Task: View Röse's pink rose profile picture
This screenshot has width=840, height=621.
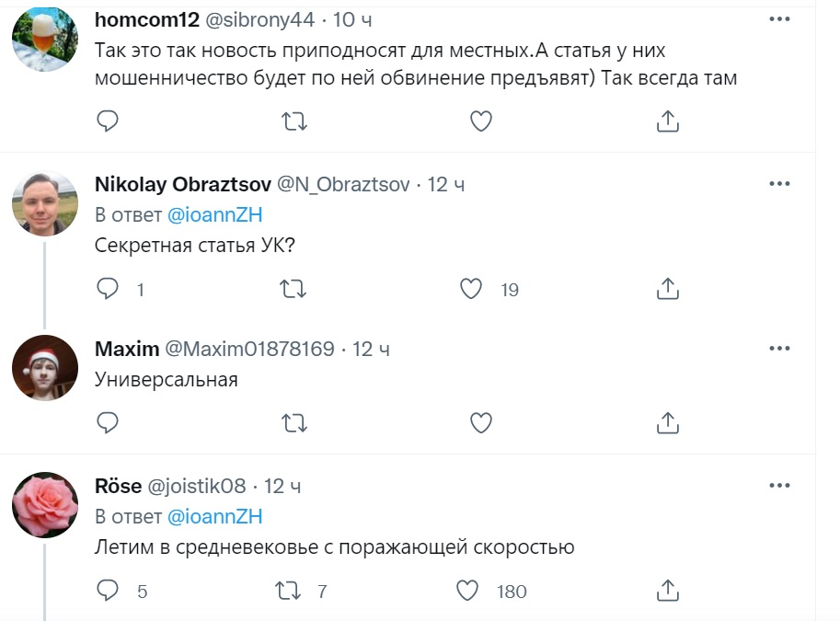Action: (x=45, y=504)
